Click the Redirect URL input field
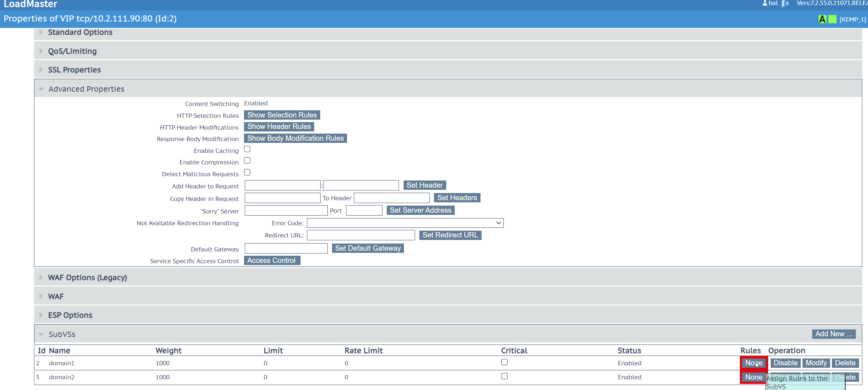The height and width of the screenshot is (390, 868). point(361,235)
